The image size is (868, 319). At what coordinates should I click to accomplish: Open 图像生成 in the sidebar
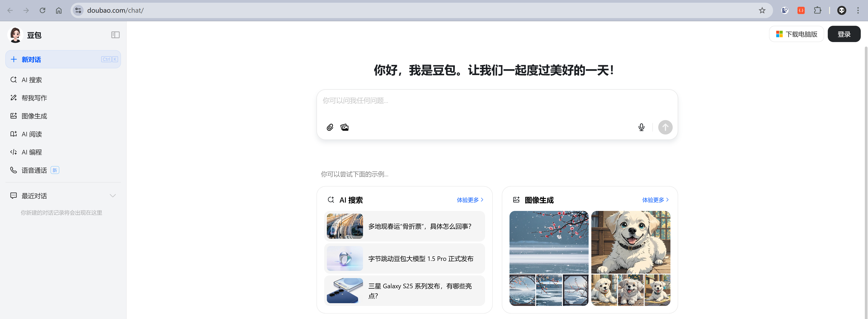[x=63, y=116]
